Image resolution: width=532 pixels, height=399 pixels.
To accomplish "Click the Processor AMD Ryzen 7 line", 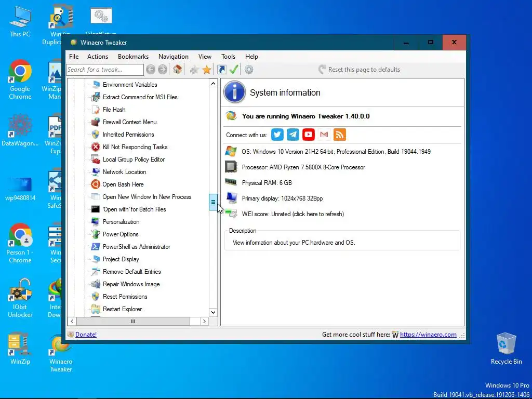I will pyautogui.click(x=303, y=167).
